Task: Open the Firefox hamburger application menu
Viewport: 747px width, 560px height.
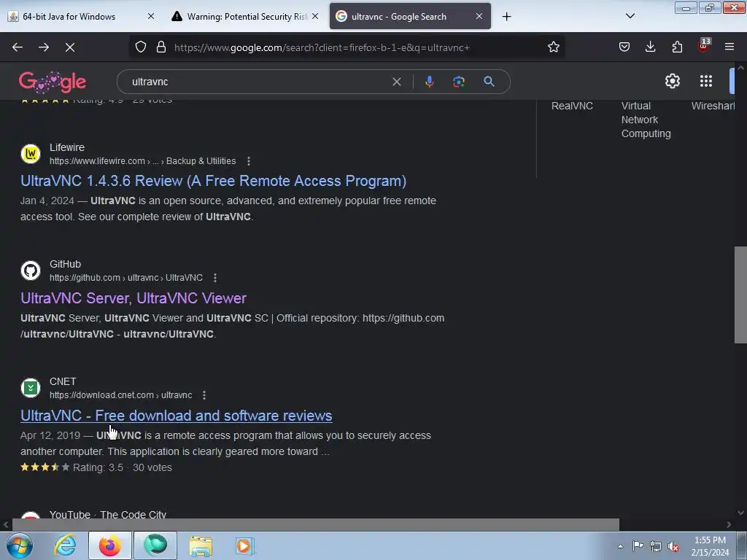Action: tap(729, 47)
